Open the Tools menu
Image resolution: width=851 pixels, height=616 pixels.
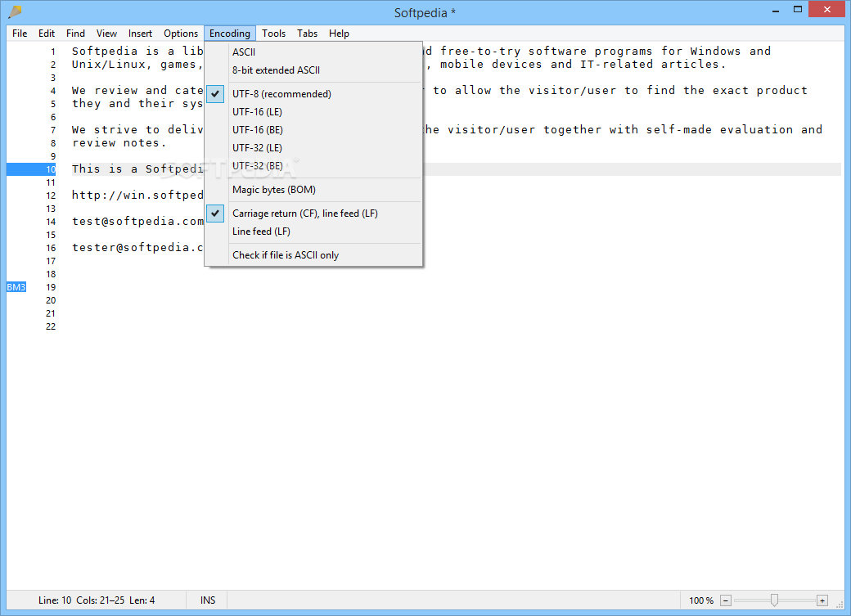click(273, 34)
